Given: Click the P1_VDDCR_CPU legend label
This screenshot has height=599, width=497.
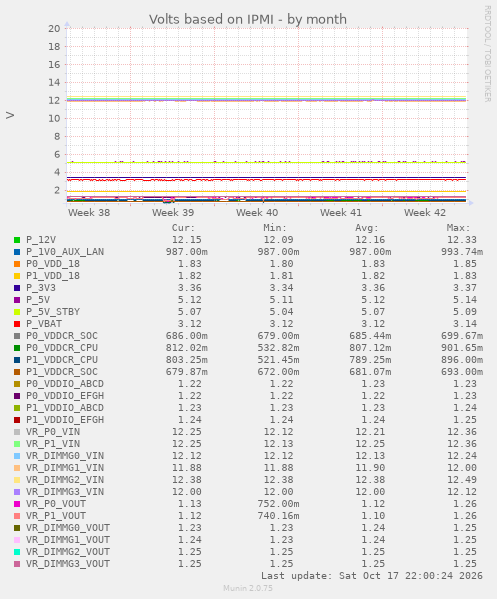Looking at the screenshot, I should pos(62,360).
